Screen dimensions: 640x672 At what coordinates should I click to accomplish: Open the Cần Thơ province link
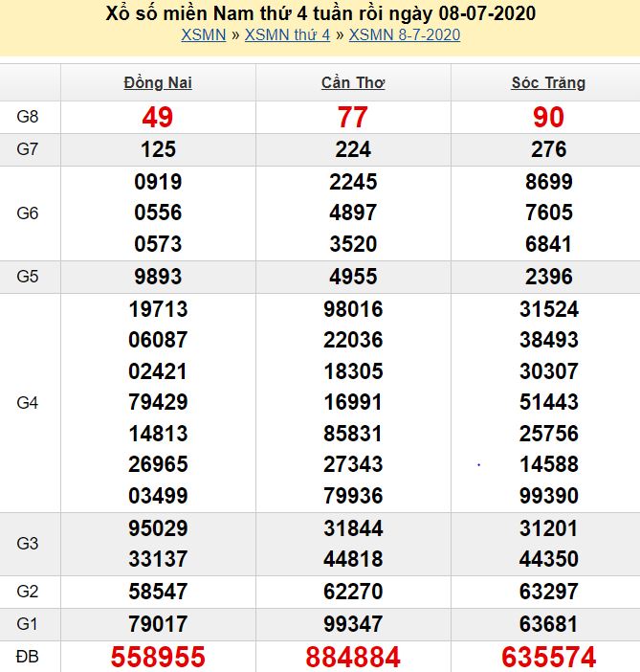(353, 82)
